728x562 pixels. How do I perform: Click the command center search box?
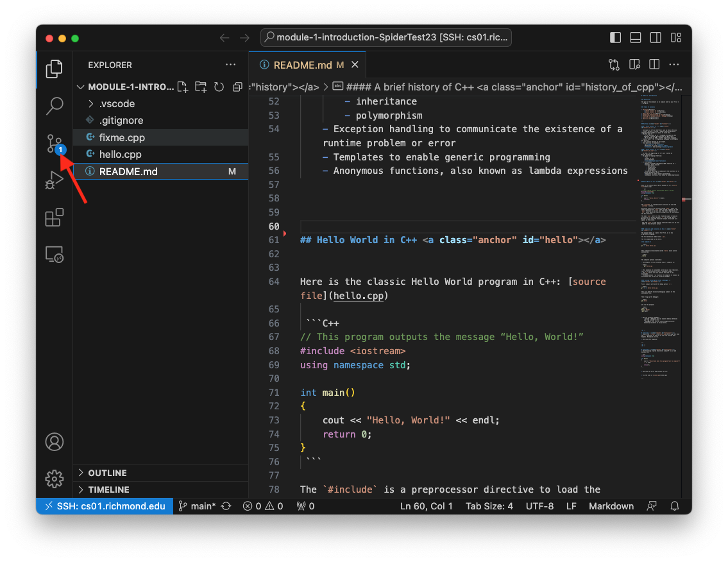[386, 38]
